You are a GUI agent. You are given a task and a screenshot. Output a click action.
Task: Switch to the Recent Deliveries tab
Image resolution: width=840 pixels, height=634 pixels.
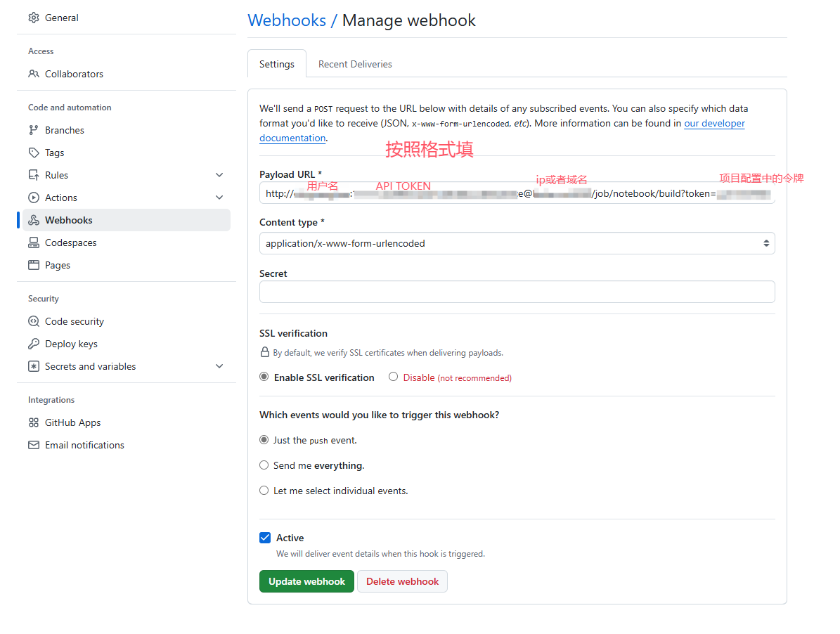(x=355, y=64)
